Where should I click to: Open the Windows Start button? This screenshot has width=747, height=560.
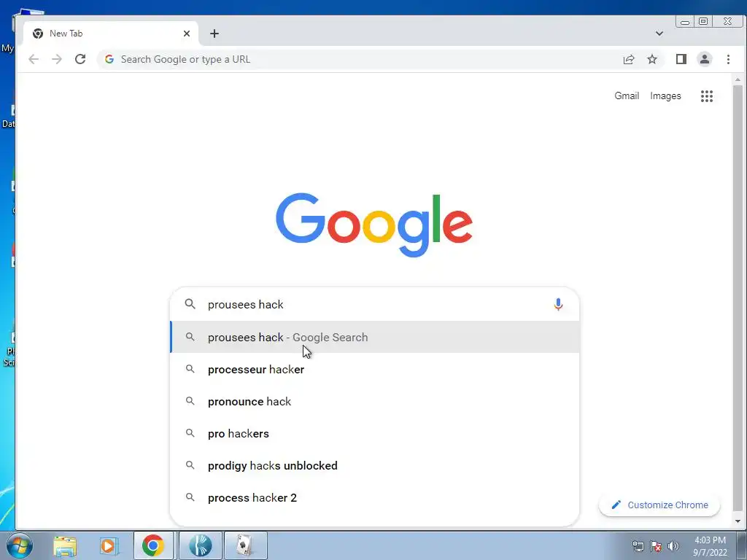[x=19, y=545]
